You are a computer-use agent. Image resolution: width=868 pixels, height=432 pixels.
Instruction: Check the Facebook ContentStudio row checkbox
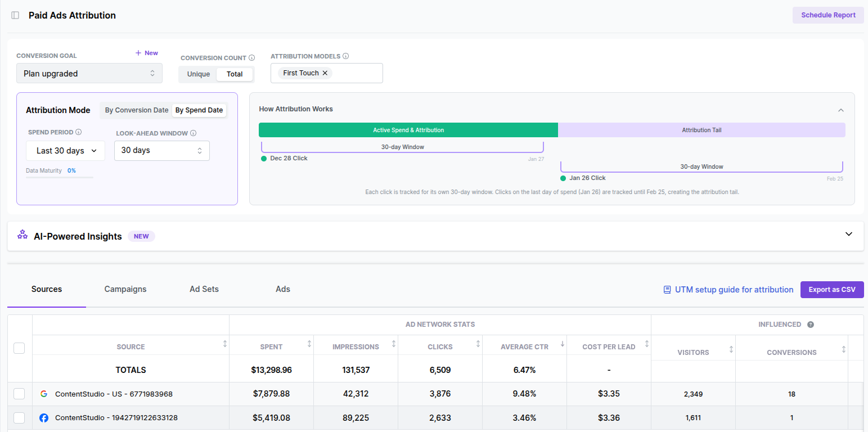click(x=19, y=417)
